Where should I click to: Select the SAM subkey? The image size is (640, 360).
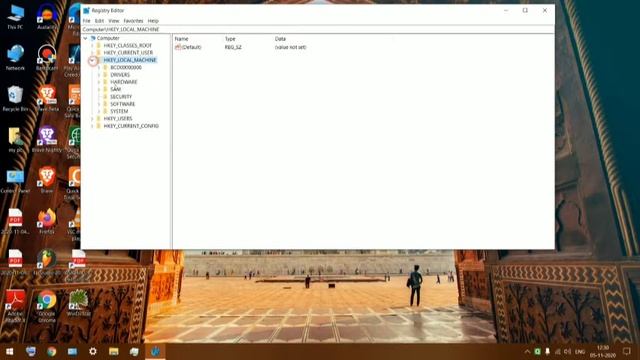pos(116,89)
